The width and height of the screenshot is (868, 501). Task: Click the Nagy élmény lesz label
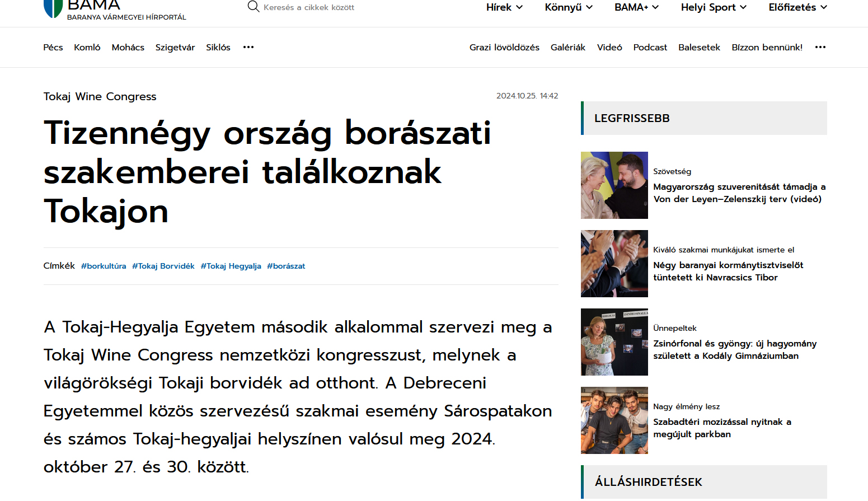pyautogui.click(x=687, y=406)
